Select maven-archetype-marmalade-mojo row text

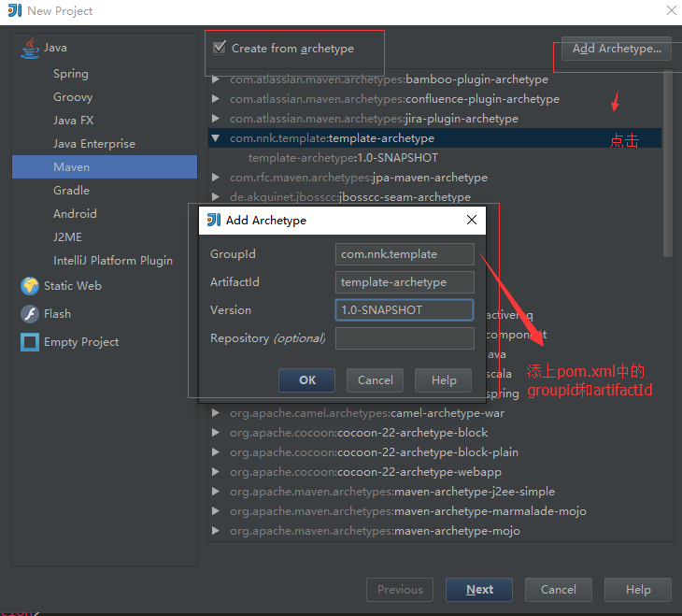(408, 510)
